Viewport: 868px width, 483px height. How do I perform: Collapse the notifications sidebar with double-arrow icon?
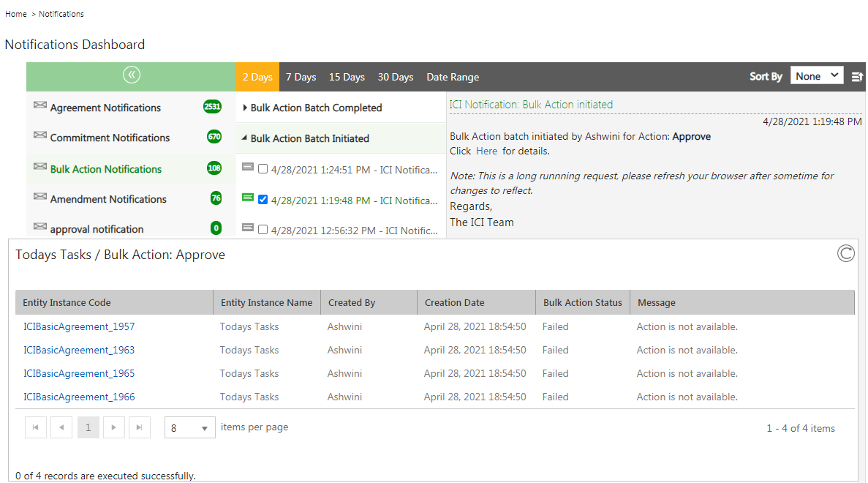point(132,75)
